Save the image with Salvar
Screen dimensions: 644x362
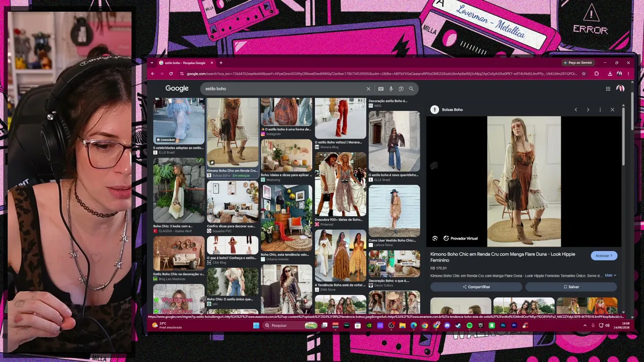(x=571, y=287)
